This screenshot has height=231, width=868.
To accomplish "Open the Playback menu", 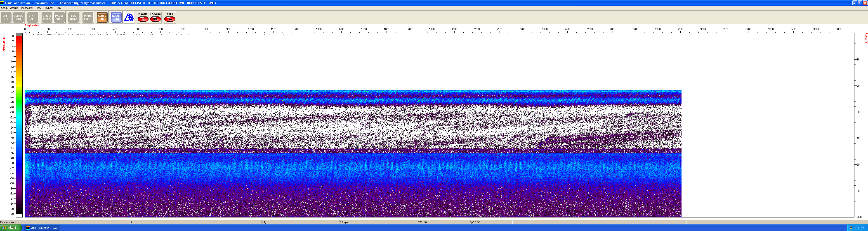I will [48, 8].
